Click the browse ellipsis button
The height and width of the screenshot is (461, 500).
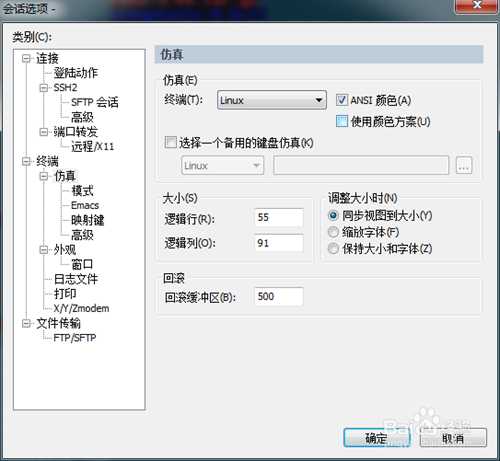pos(464,165)
